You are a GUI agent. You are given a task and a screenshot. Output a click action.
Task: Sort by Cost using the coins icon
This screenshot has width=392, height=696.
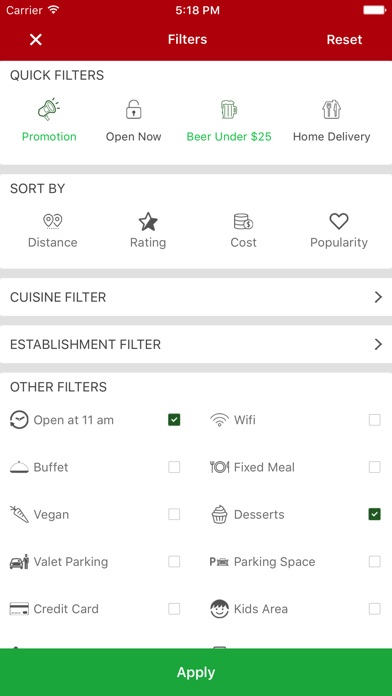pos(243,221)
